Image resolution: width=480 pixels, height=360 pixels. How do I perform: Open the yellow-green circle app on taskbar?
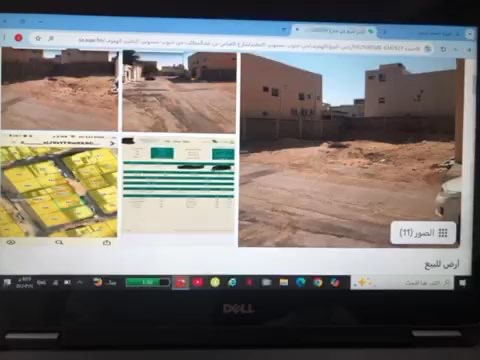pos(215,282)
